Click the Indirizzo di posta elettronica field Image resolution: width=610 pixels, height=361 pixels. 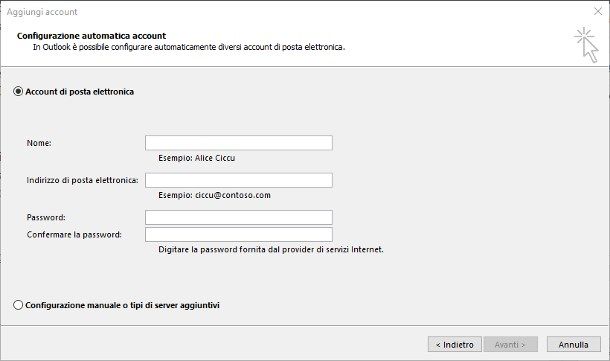tap(239, 180)
